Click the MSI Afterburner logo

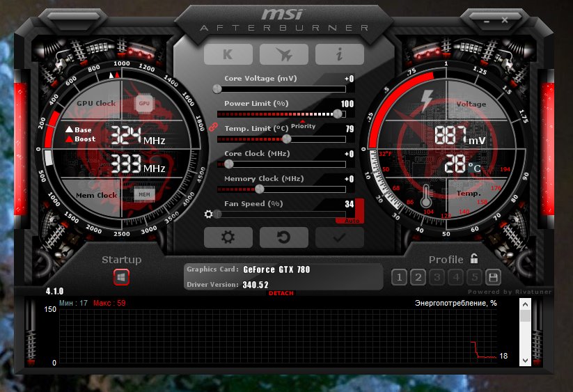point(284,20)
